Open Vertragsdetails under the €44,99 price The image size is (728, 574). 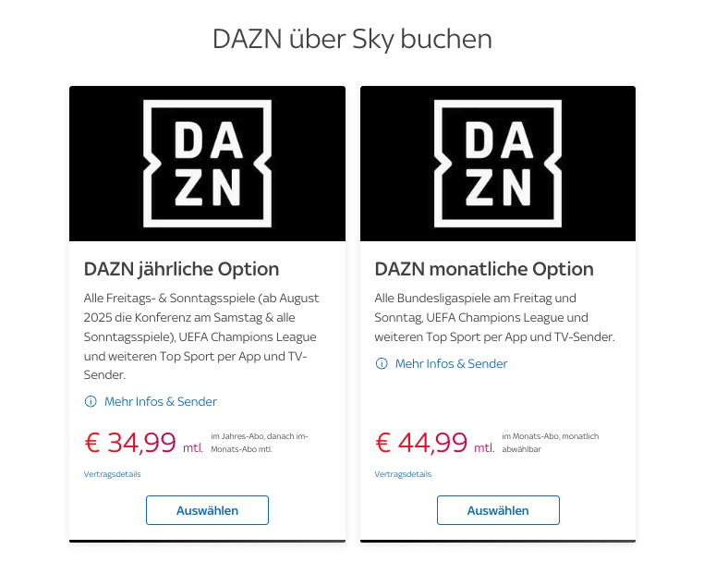[x=403, y=474]
